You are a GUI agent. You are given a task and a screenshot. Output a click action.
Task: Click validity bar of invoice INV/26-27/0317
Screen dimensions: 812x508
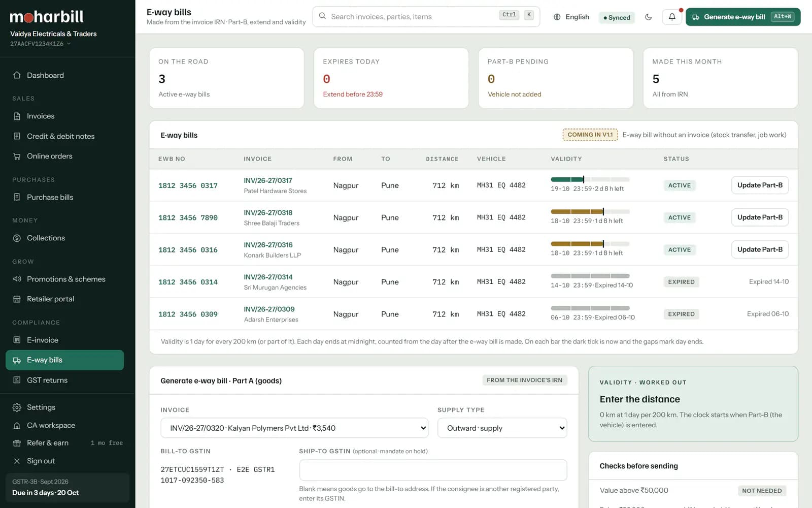(x=590, y=179)
